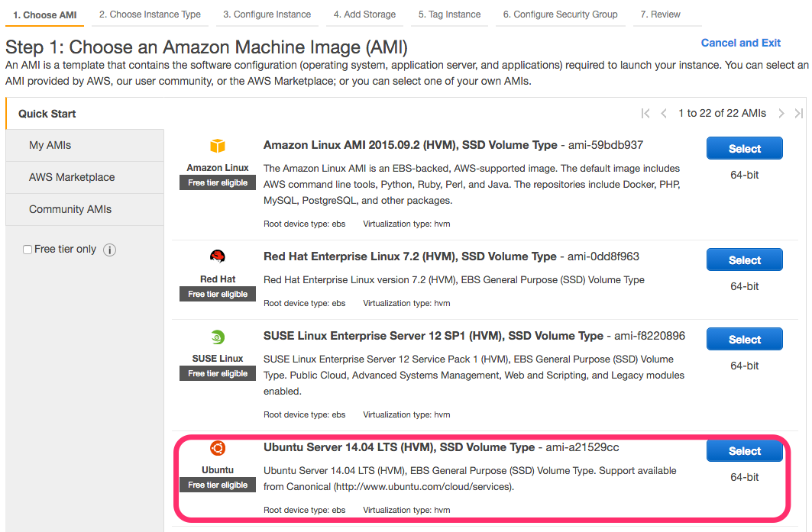Enable the Free tier only checkbox
Screen dimensions: 812x532
pyautogui.click(x=27, y=250)
